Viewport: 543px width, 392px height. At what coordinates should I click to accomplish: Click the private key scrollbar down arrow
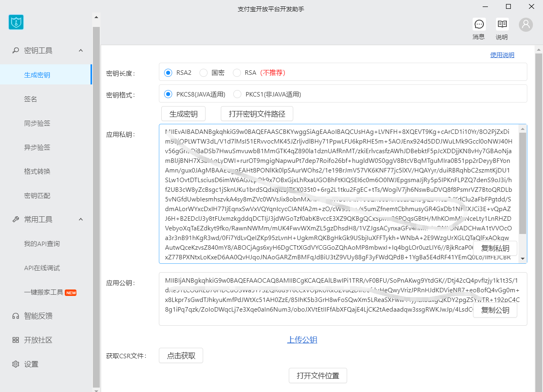point(522,259)
